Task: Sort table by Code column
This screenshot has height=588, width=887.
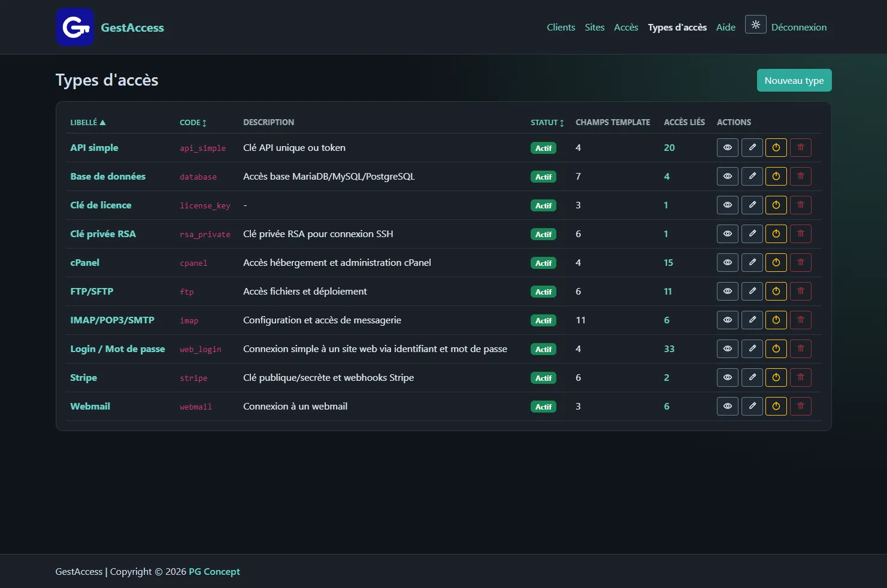Action: point(193,122)
